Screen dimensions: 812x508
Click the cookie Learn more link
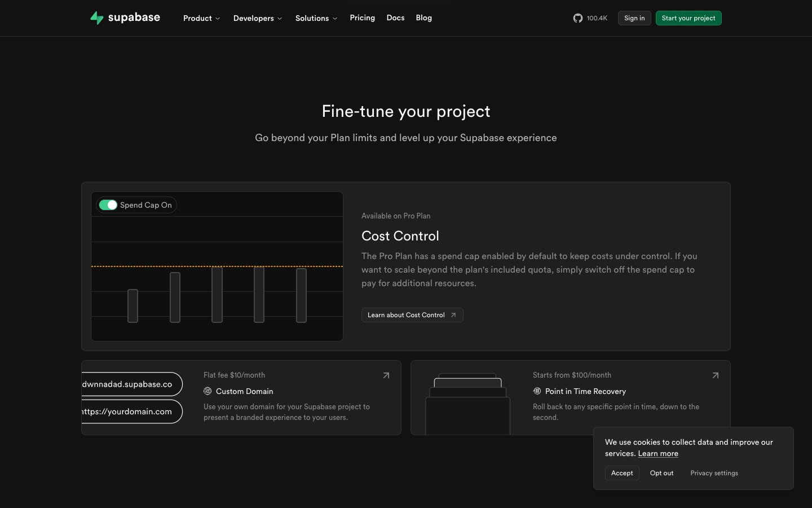tap(657, 454)
